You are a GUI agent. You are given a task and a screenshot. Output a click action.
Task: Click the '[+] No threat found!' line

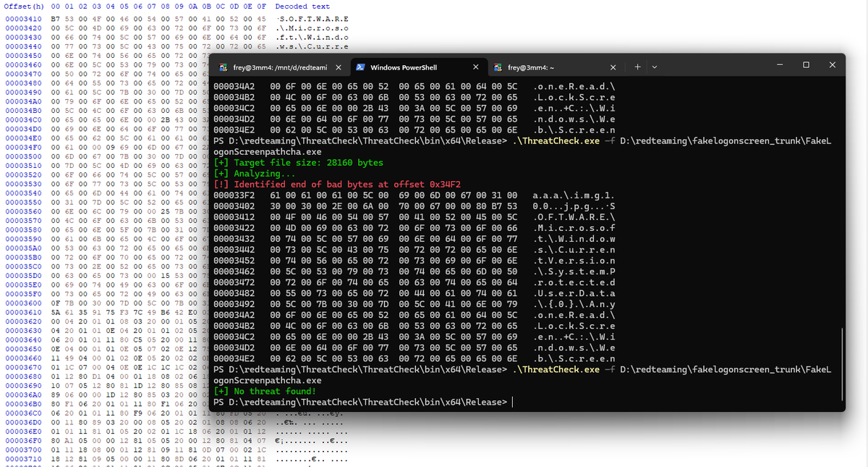click(265, 391)
